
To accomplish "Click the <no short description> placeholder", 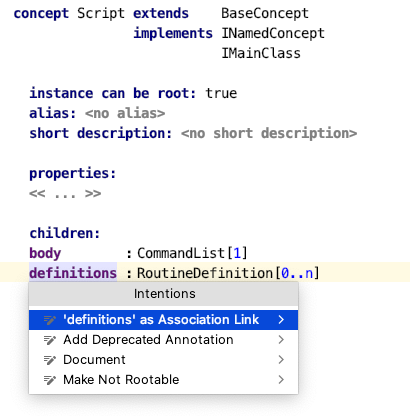I will click(269, 134).
